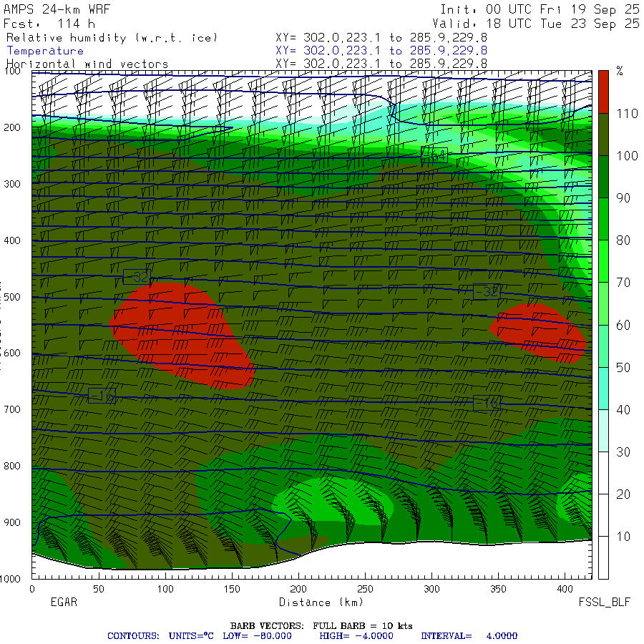This screenshot has width=644, height=644.
Task: Click the 0 distance axis label
Action: tap(32, 589)
